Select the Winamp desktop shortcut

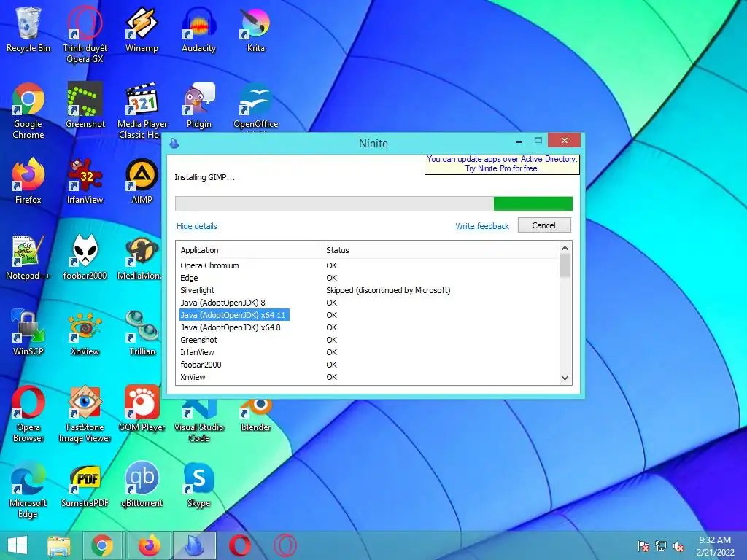coord(142,29)
